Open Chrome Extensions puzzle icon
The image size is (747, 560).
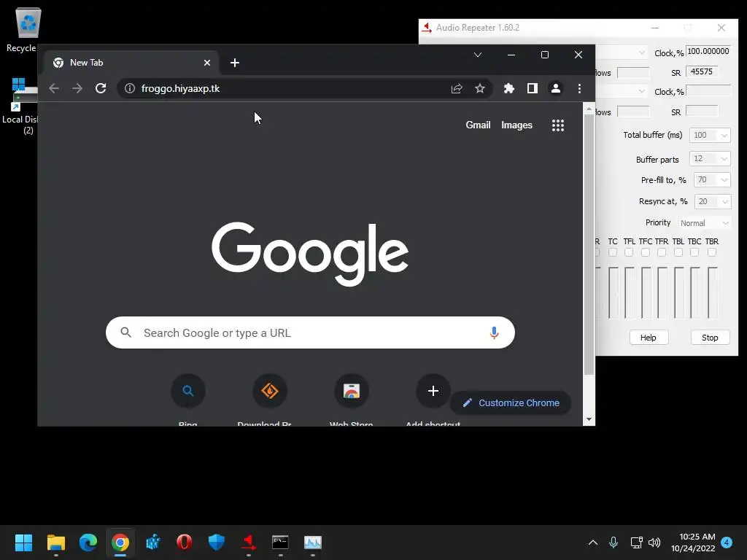click(x=508, y=88)
